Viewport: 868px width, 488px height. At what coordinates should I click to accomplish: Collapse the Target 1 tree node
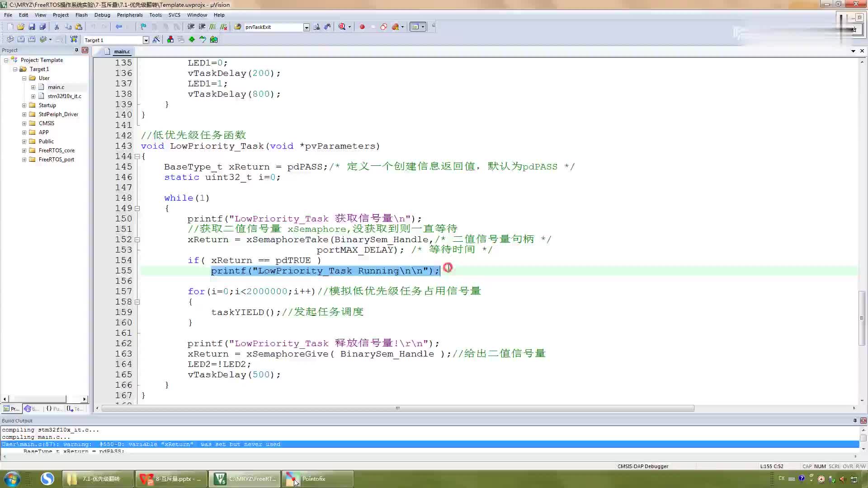[x=15, y=69]
